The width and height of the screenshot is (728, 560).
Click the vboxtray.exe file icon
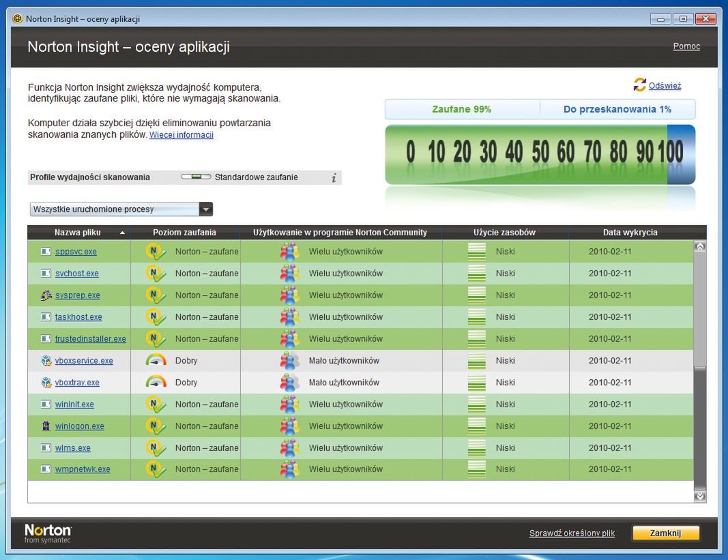click(x=46, y=383)
